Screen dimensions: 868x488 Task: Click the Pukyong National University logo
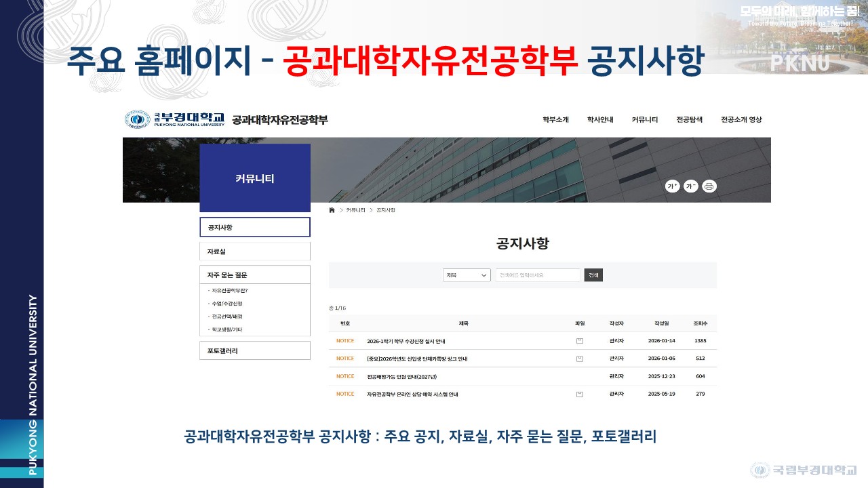click(174, 119)
